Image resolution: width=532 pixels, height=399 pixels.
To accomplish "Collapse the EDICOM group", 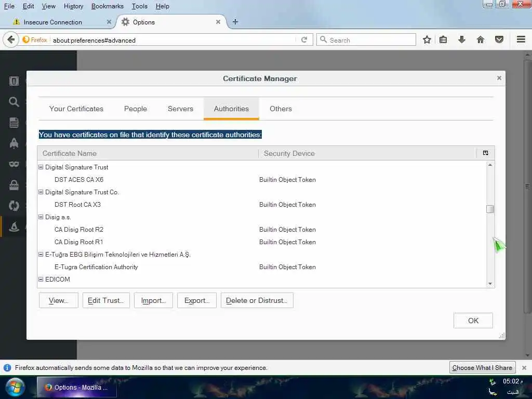I will 41,279.
